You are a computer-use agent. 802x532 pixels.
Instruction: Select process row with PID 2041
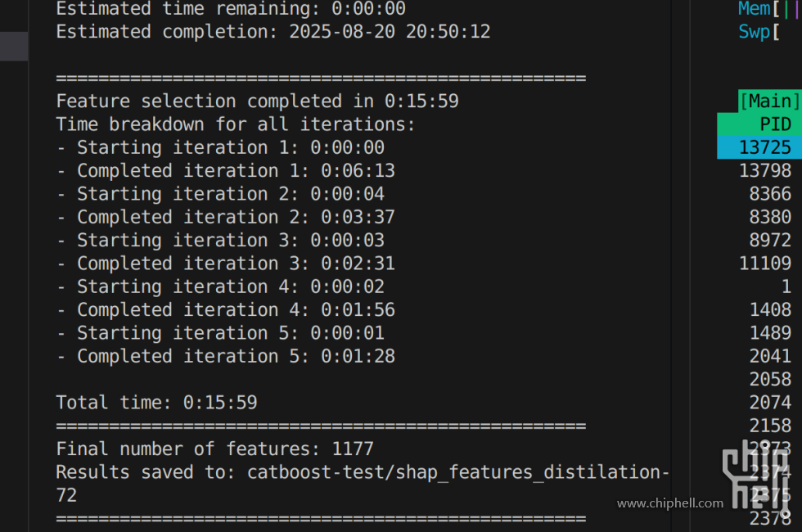[x=770, y=355]
